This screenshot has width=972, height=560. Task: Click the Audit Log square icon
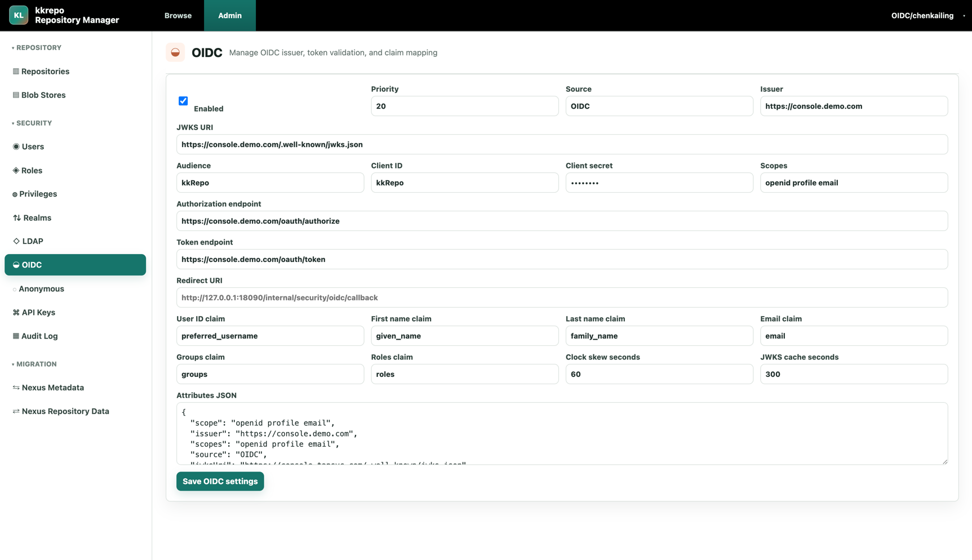point(16,336)
